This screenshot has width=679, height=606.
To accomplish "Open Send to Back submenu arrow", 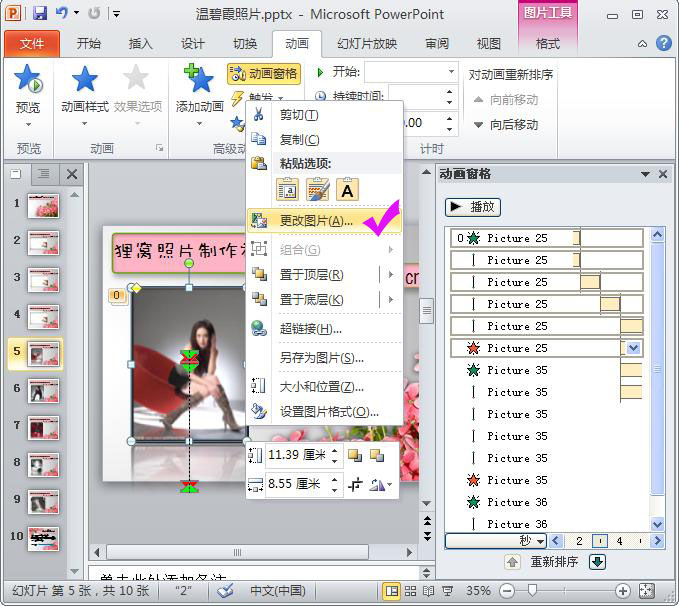I will click(391, 300).
